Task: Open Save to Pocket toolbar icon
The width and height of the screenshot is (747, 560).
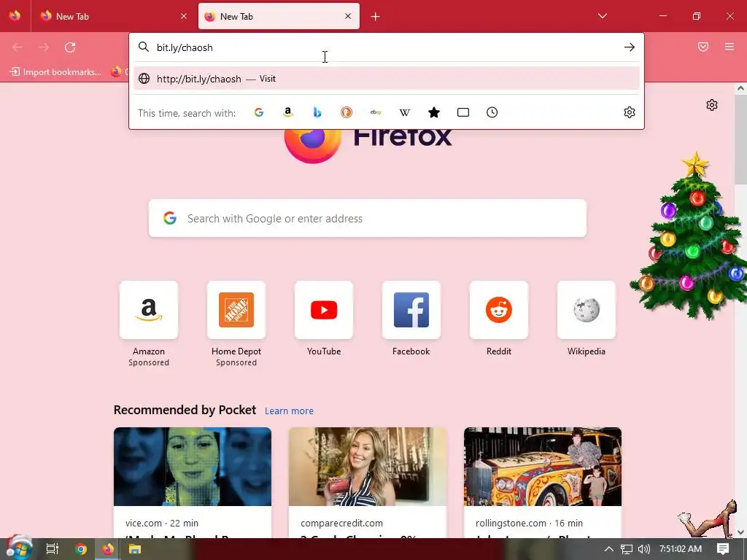Action: tap(703, 47)
